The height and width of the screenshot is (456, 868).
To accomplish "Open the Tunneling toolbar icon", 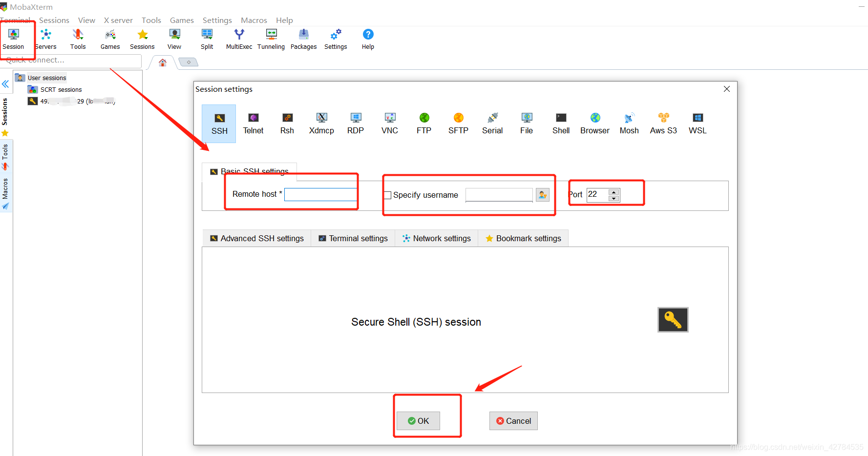I will [271, 39].
